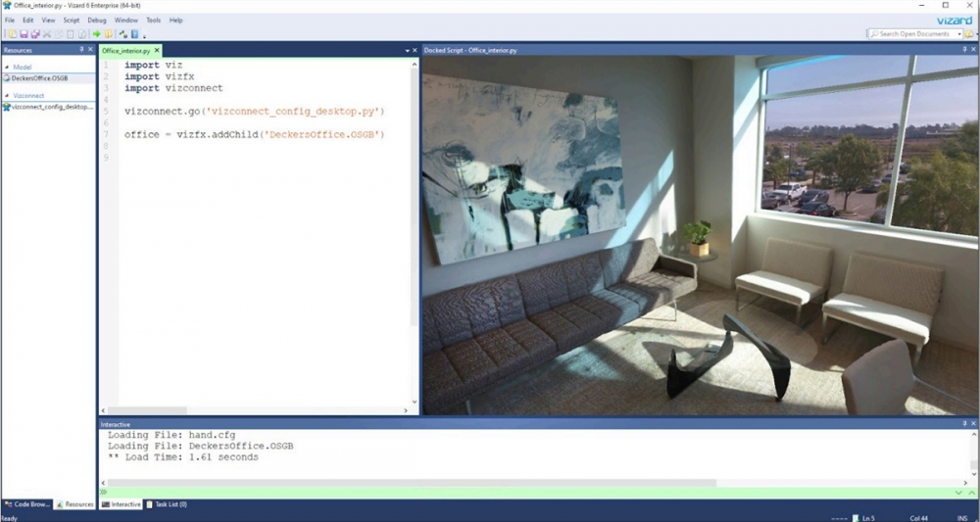Click the DeckersOffice.OSGB model icon
Viewport: 980px width, 522px height.
pos(6,77)
